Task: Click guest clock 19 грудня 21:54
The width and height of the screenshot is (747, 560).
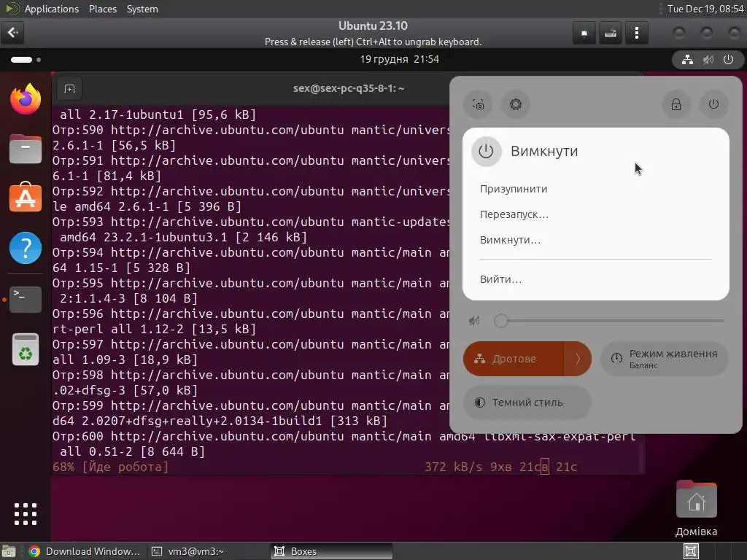Action: pos(399,60)
